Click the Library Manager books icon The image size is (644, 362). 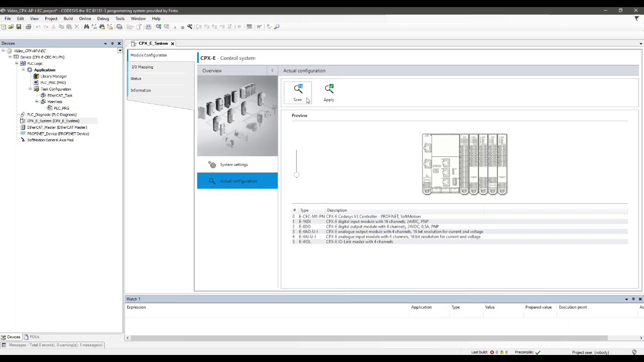36,76
